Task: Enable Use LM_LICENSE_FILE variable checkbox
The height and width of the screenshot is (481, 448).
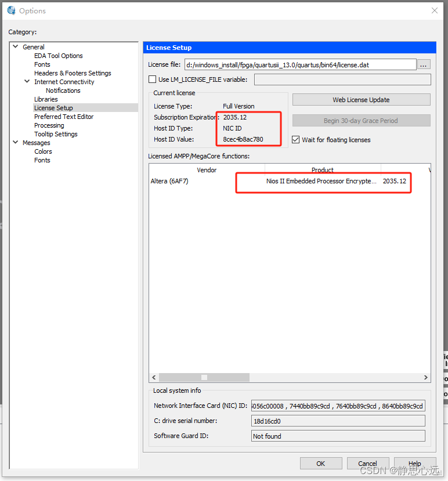Action: tap(152, 79)
